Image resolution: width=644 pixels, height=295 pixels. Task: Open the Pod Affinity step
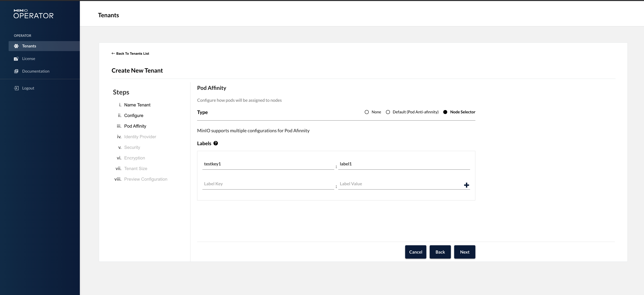tap(135, 126)
